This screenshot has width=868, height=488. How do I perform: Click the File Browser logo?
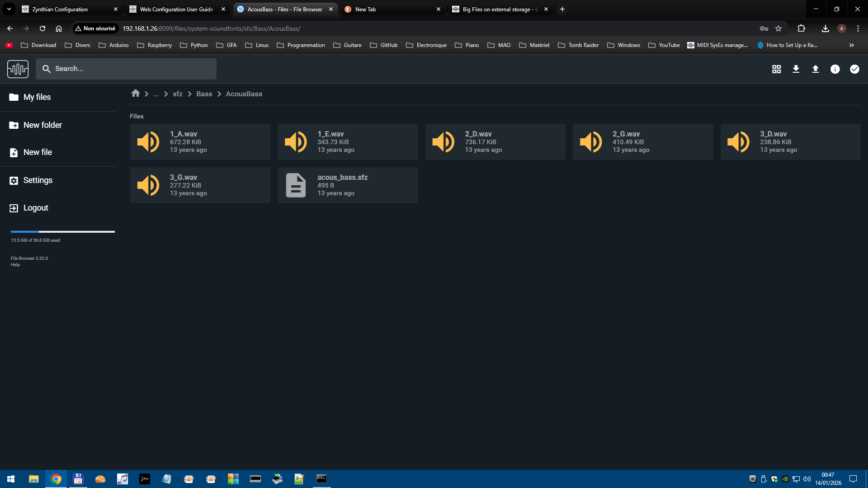coord(18,69)
